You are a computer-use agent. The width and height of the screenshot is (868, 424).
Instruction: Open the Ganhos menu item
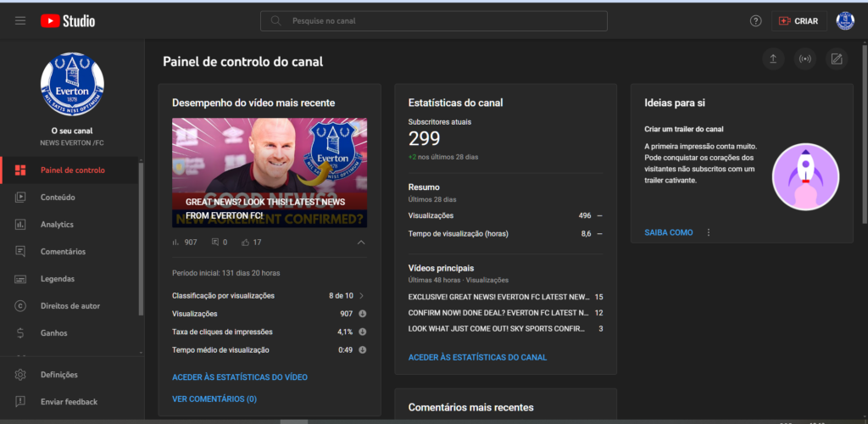[x=70, y=332]
